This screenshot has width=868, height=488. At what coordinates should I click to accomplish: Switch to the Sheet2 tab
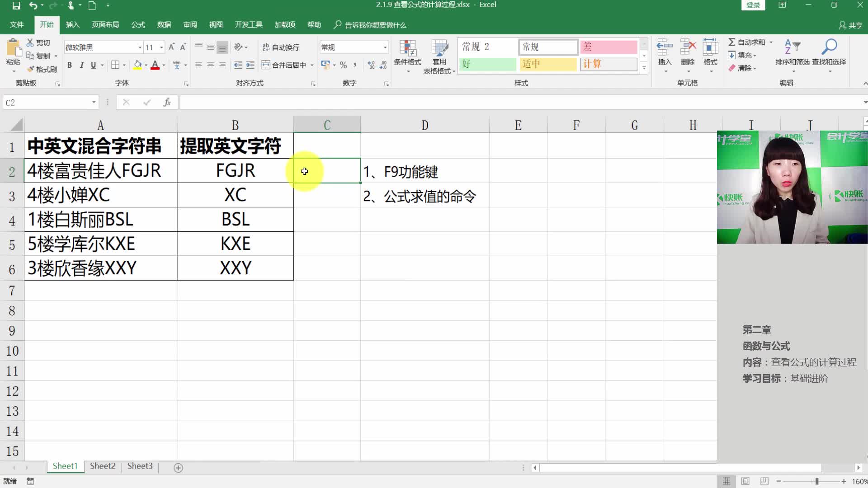103,466
